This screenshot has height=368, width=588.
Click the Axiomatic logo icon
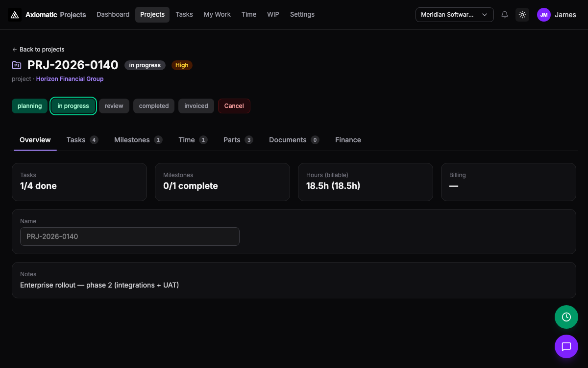(x=15, y=15)
